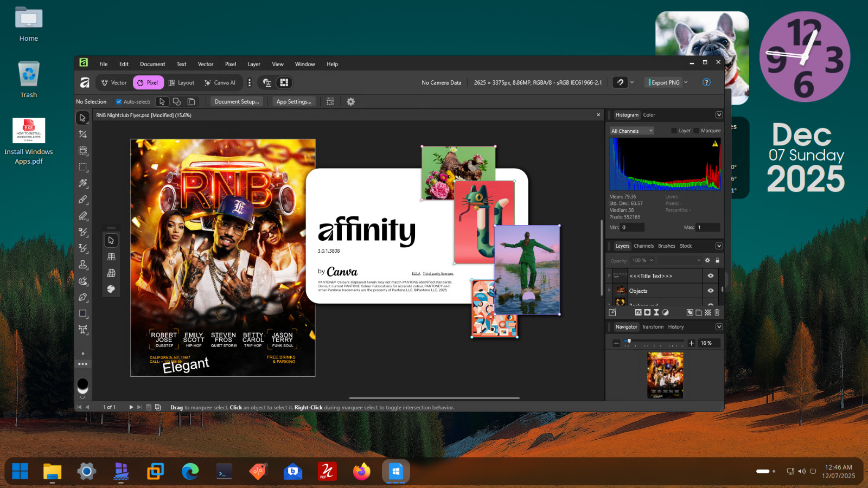Toggle the layout grid button in top toolbar
The width and height of the screenshot is (868, 488).
[284, 82]
